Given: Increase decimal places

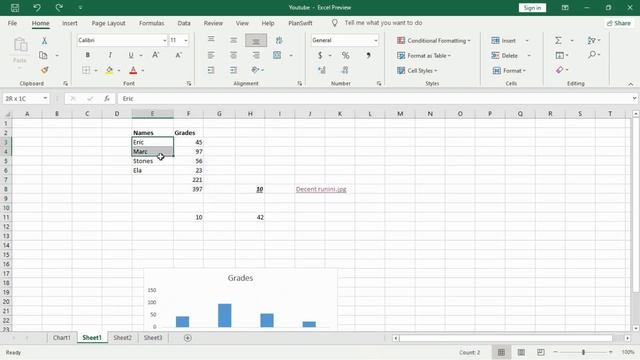Looking at the screenshot, I should [322, 70].
